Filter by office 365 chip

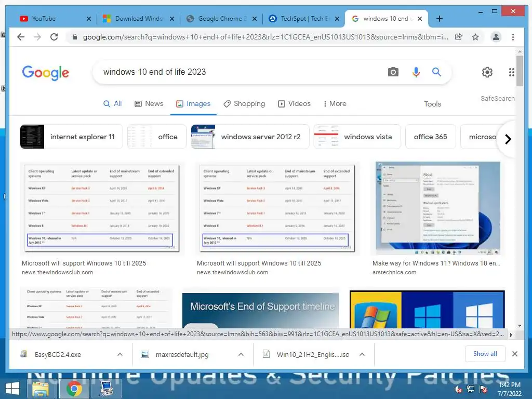click(431, 137)
